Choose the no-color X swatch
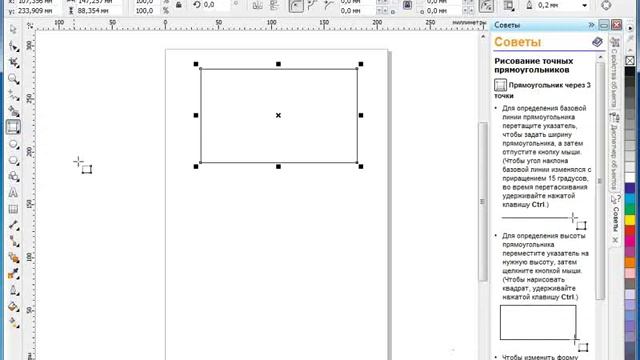This screenshot has width=640, height=360. (630, 60)
